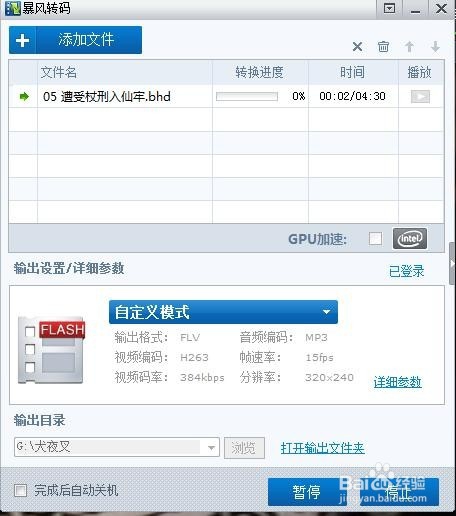Enable GPU acceleration checkbox
This screenshot has height=516, width=456.
[x=375, y=239]
